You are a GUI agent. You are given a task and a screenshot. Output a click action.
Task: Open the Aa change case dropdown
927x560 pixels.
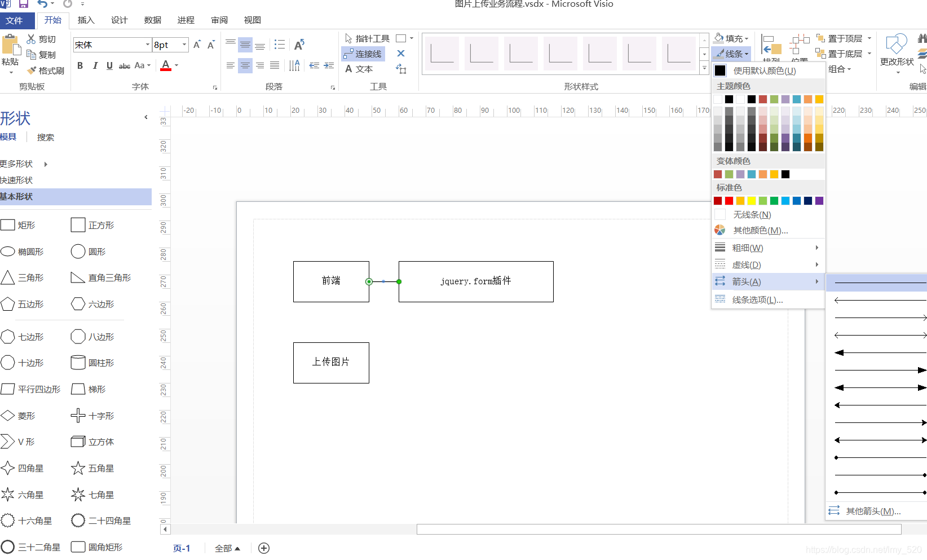pyautogui.click(x=143, y=66)
